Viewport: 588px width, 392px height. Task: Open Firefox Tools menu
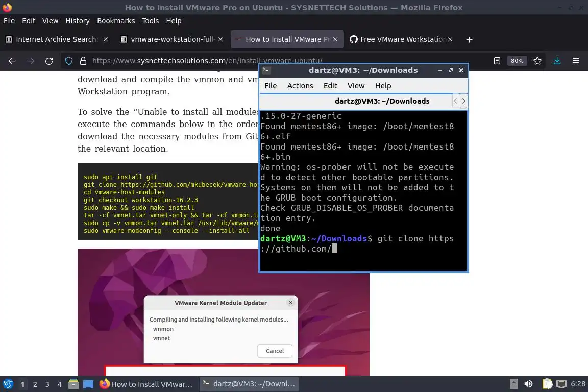point(151,21)
